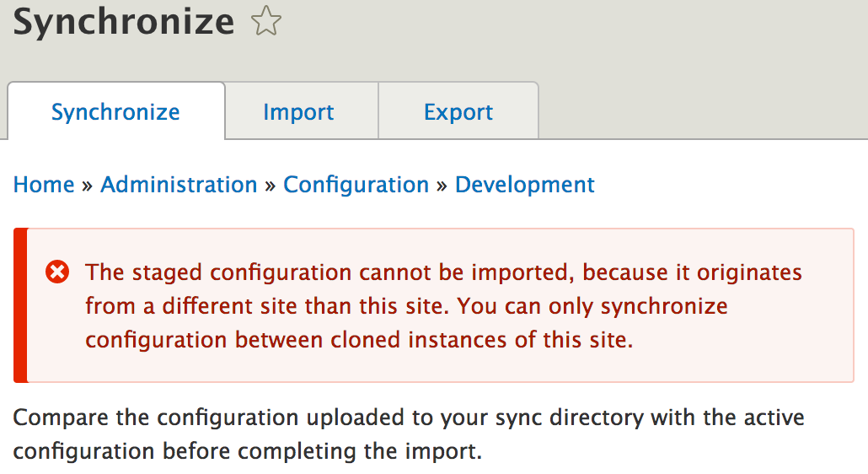Screen dimensions: 868x474
Task: Open the Administration breadcrumb link
Action: pos(179,185)
